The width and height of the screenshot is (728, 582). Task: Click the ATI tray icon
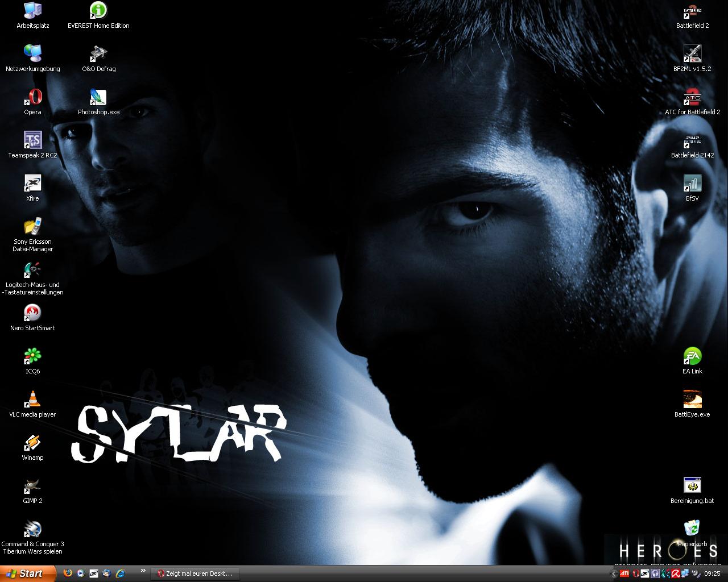pos(624,573)
